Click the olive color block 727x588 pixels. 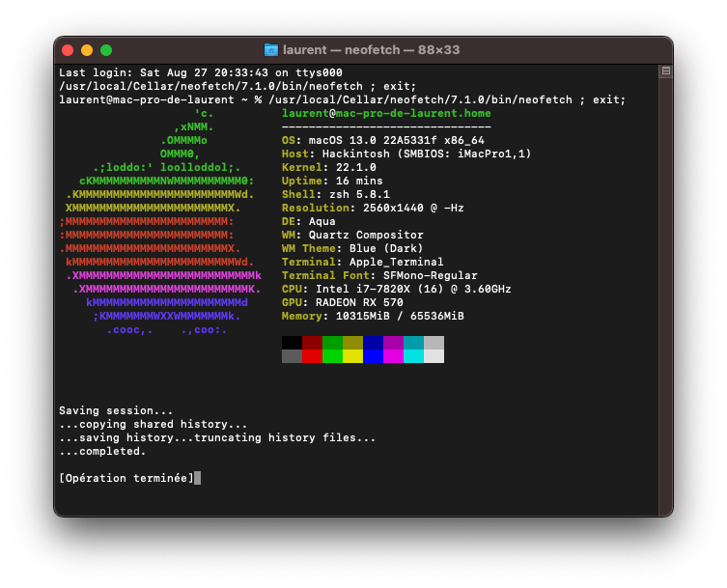coord(352,343)
